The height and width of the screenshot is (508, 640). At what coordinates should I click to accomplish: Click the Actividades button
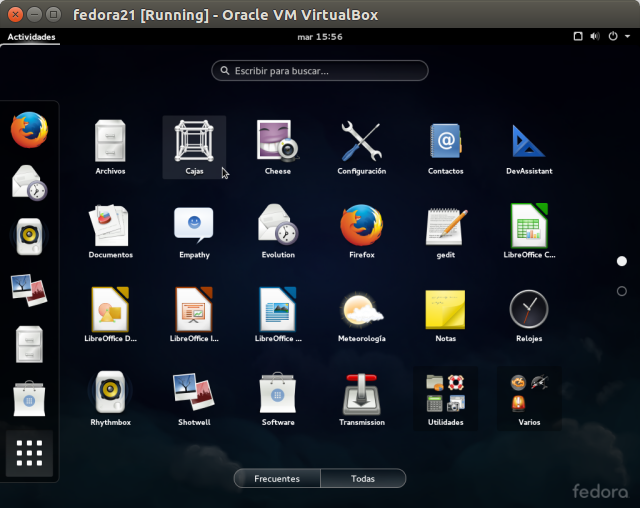[31, 37]
